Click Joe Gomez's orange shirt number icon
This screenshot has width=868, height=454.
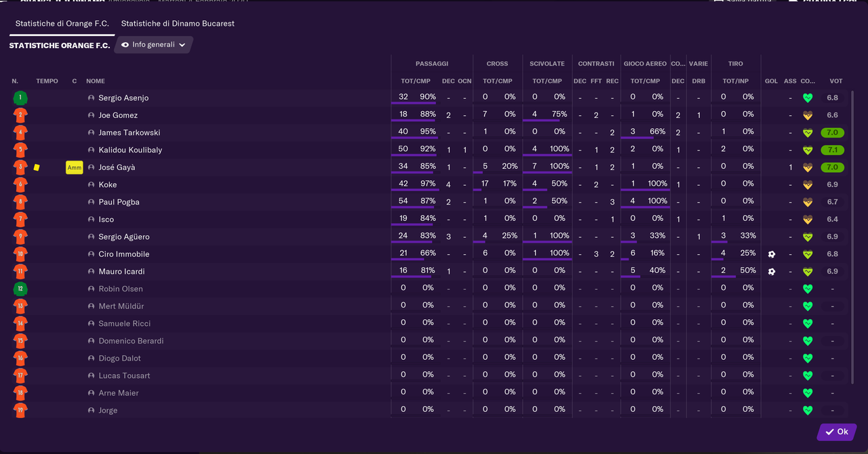pos(20,115)
